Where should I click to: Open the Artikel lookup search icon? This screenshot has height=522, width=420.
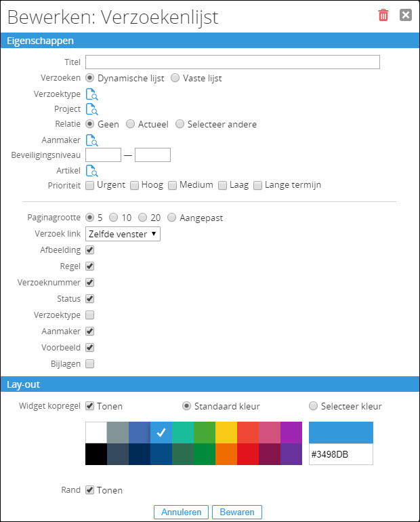click(91, 170)
